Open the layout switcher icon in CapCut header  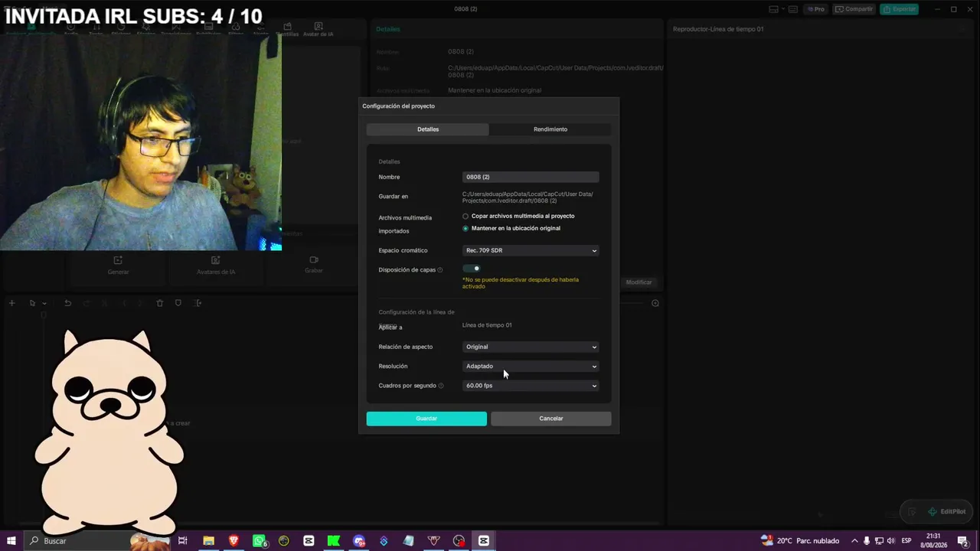tap(774, 9)
